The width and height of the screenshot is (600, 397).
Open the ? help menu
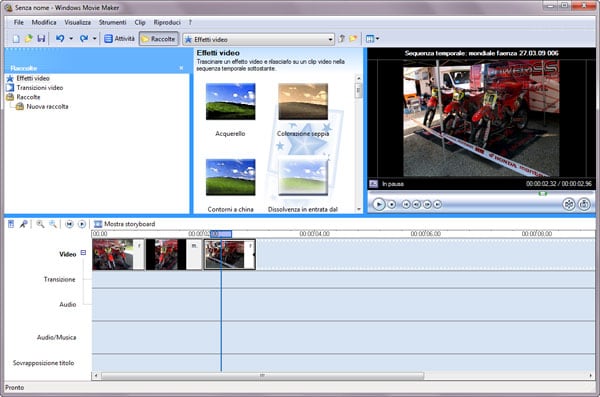click(190, 22)
